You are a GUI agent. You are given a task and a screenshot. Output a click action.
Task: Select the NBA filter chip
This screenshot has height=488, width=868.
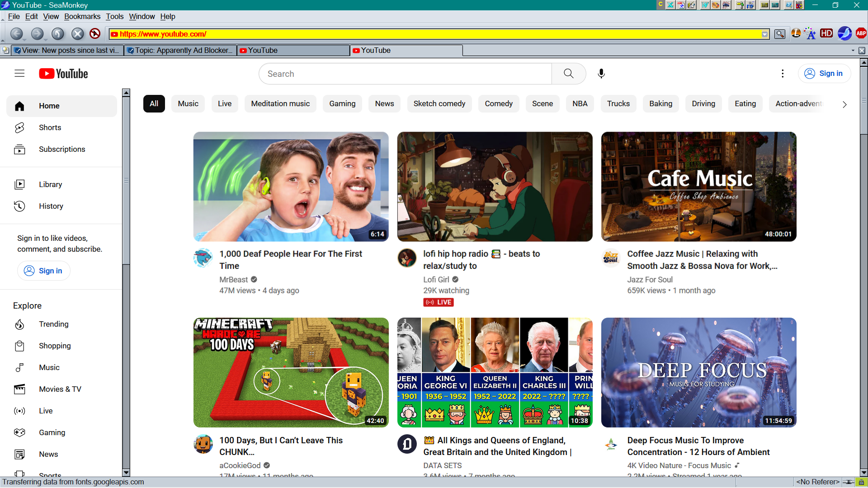pos(580,103)
